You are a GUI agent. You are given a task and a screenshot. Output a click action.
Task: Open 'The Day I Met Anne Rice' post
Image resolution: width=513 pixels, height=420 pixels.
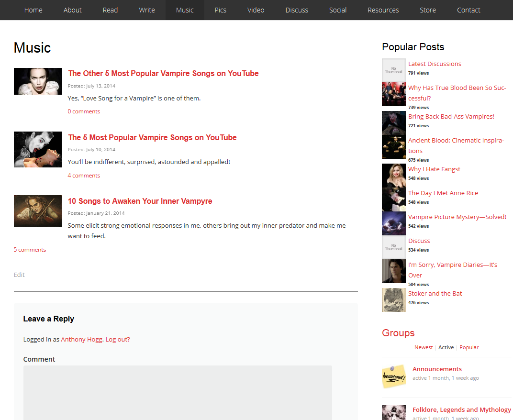[x=443, y=193]
